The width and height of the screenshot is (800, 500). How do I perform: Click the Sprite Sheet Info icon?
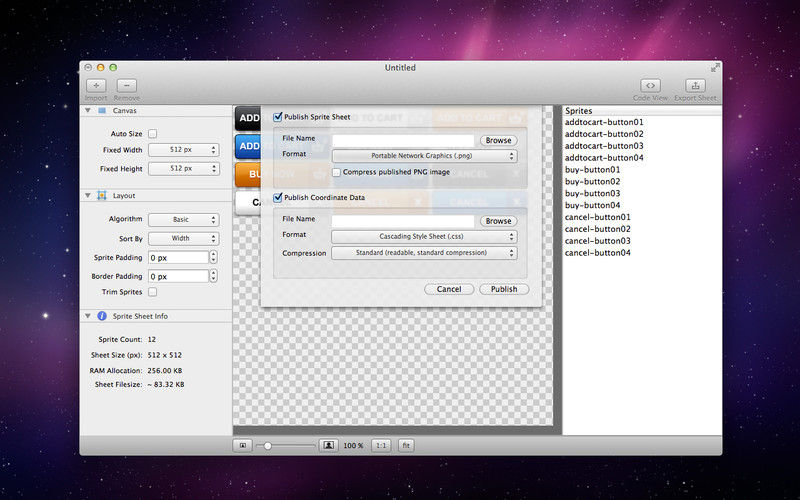coord(102,316)
